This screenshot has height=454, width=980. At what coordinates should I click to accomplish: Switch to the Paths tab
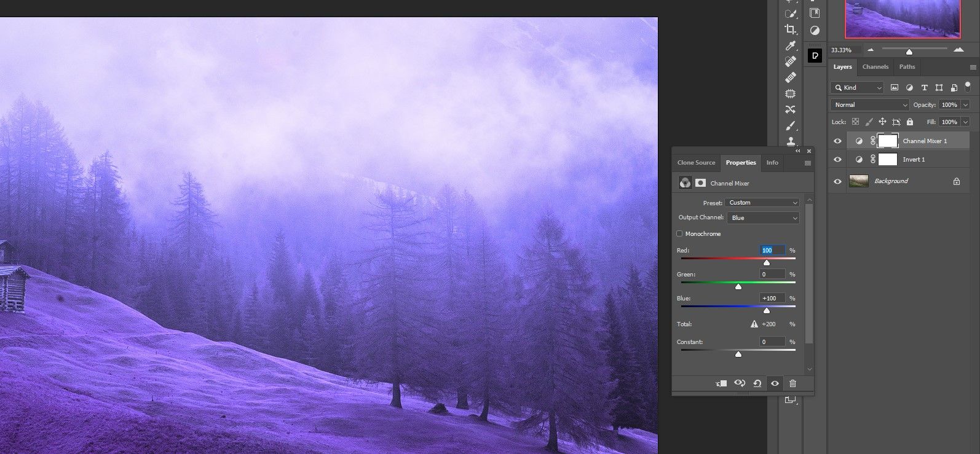tap(907, 67)
